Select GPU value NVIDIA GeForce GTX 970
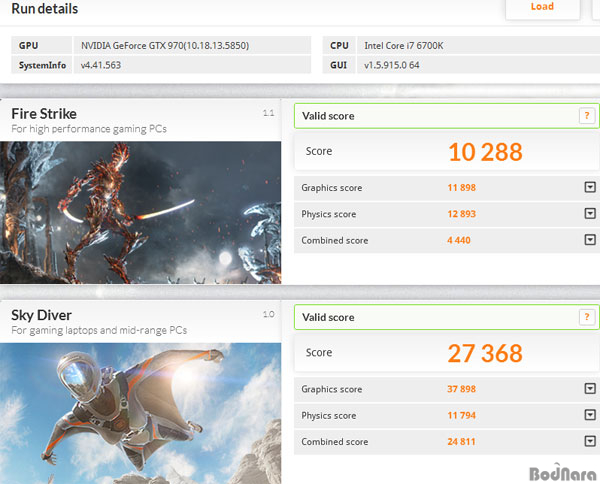600x484 pixels. (x=165, y=46)
